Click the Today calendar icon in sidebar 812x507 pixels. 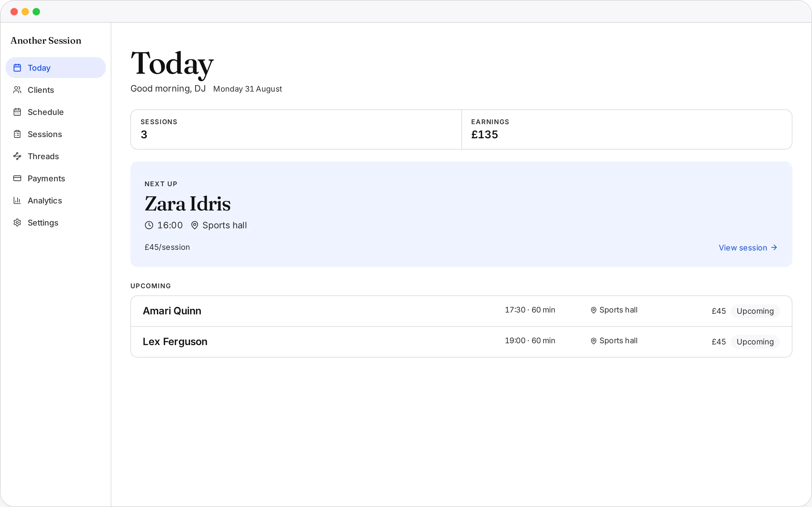click(17, 68)
